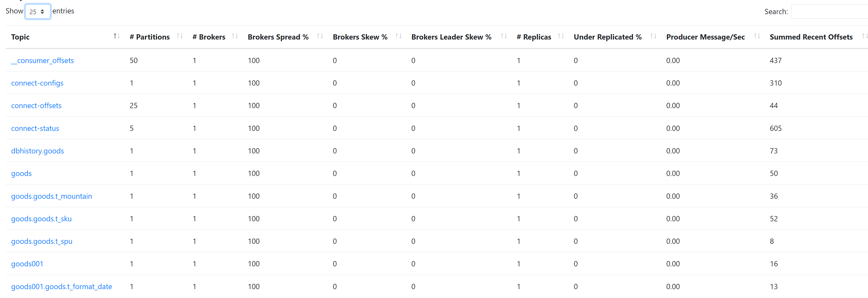Go to the connect-offsets topic

tap(36, 106)
